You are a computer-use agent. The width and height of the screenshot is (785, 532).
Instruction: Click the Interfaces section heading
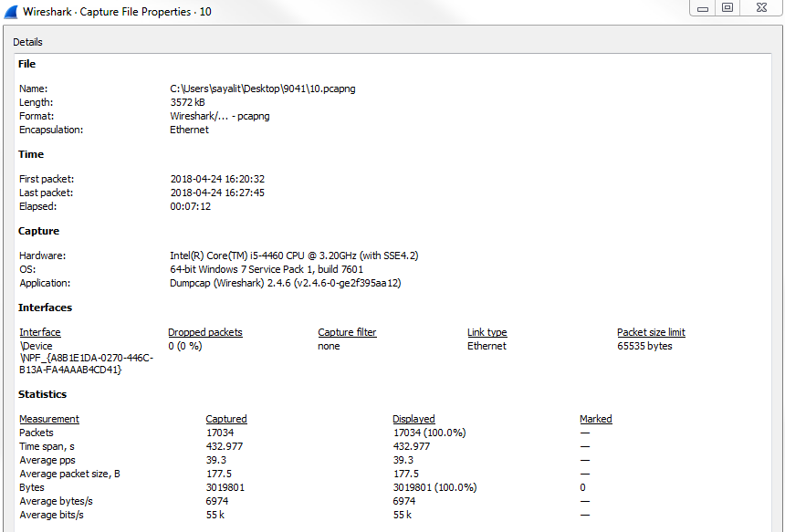45,308
